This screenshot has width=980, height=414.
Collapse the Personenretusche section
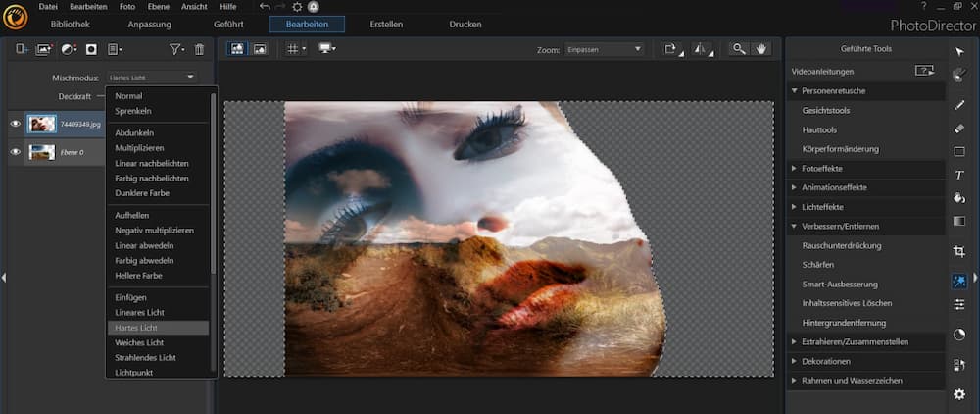(833, 90)
